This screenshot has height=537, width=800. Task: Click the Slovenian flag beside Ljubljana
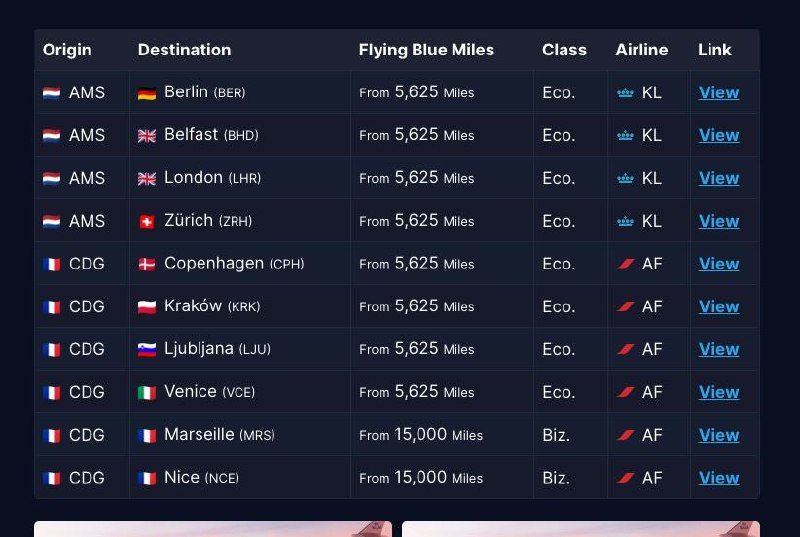(147, 350)
